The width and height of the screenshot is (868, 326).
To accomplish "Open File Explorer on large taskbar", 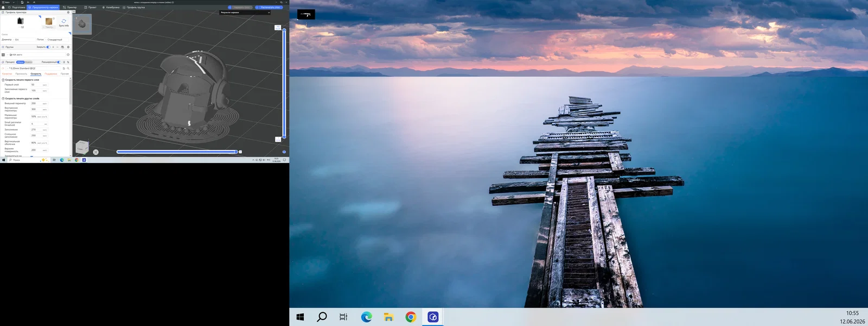I will [x=388, y=317].
